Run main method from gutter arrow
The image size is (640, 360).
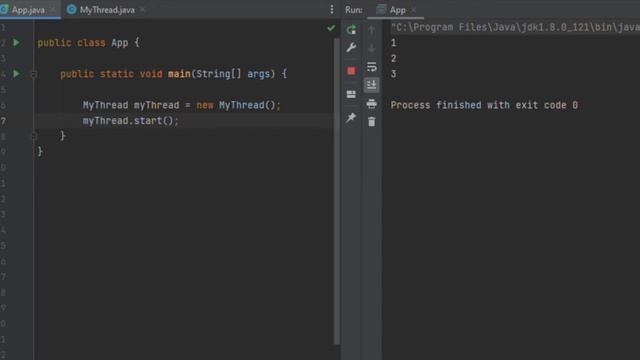pos(16,74)
